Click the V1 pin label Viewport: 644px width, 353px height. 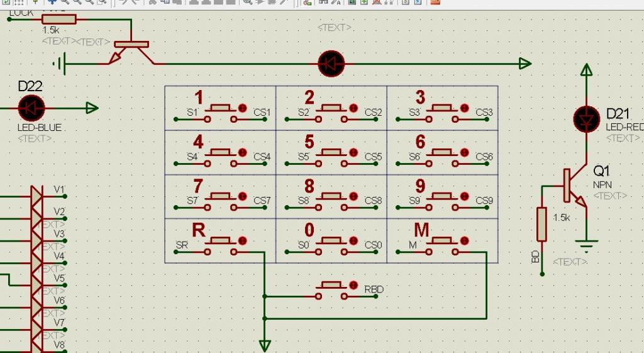click(x=59, y=189)
